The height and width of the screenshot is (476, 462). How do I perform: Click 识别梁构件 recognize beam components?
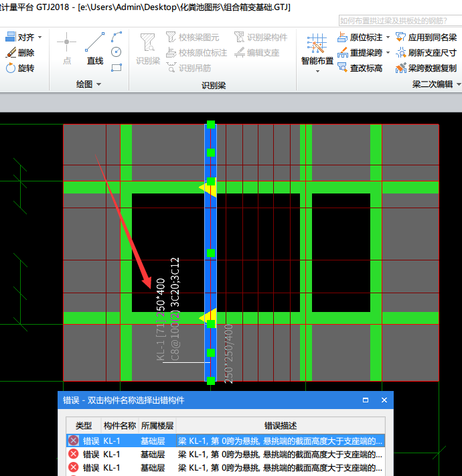[x=261, y=37]
